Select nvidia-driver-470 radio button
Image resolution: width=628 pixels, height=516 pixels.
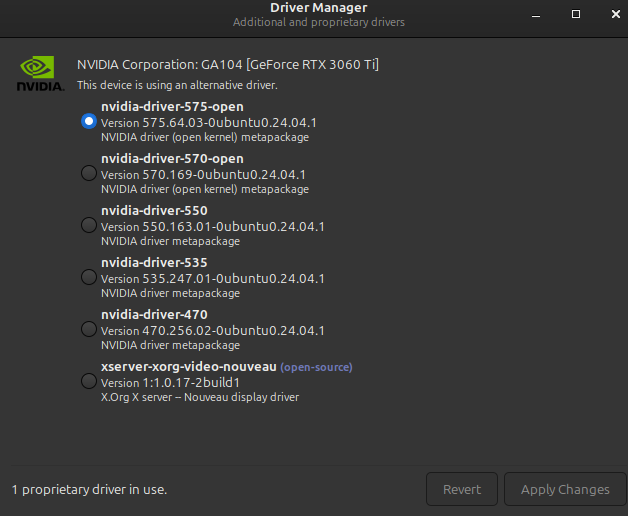coord(89,329)
